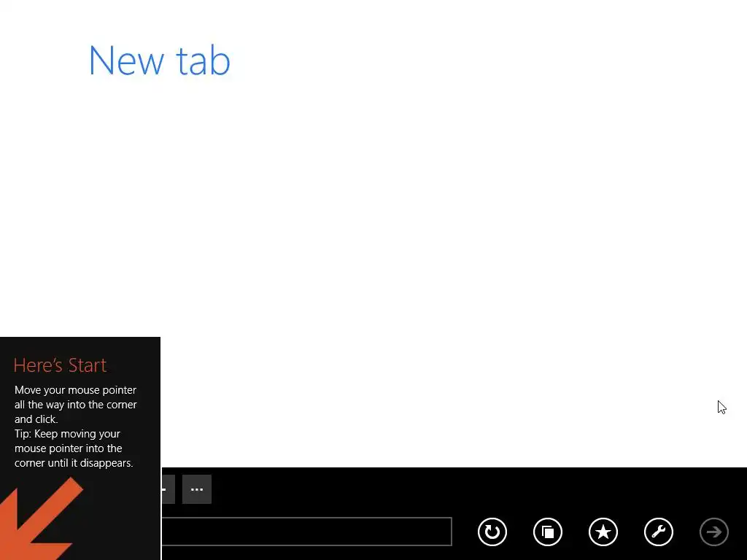Click the Refresh page circular icon

pyautogui.click(x=492, y=532)
